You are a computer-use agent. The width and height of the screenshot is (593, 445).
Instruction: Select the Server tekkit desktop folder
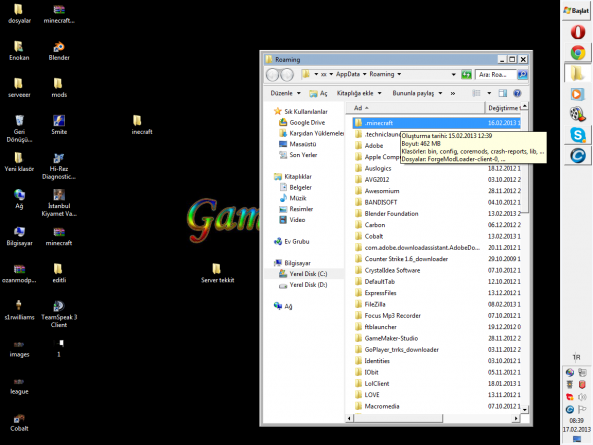[217, 273]
